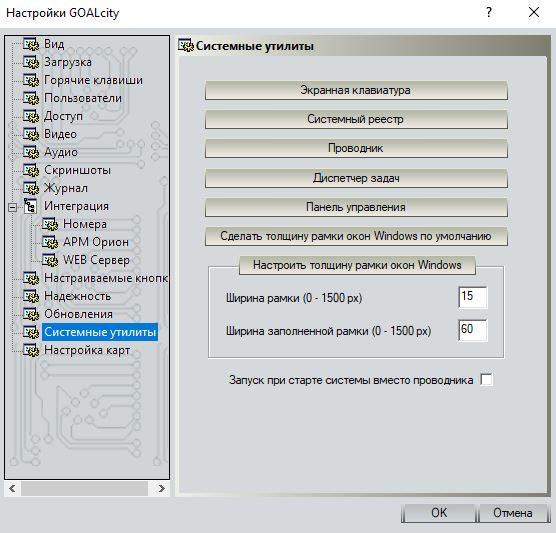
Task: Open Аудио settings section
Action: tap(61, 152)
